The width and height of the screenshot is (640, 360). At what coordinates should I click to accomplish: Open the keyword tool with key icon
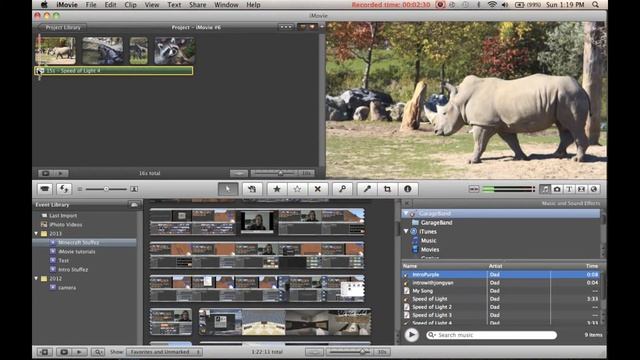342,189
